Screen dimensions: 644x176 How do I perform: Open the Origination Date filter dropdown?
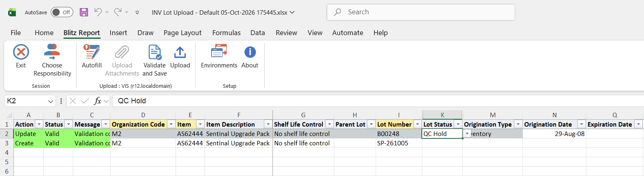581,124
